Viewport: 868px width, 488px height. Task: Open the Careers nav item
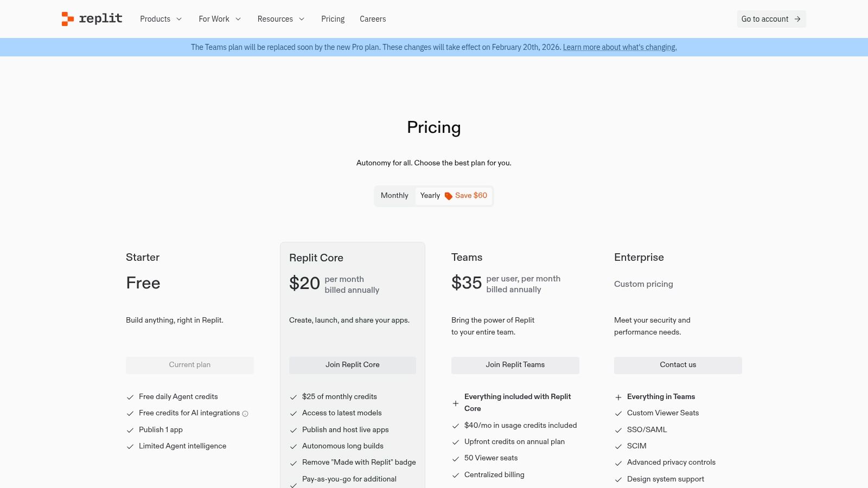[x=373, y=19]
